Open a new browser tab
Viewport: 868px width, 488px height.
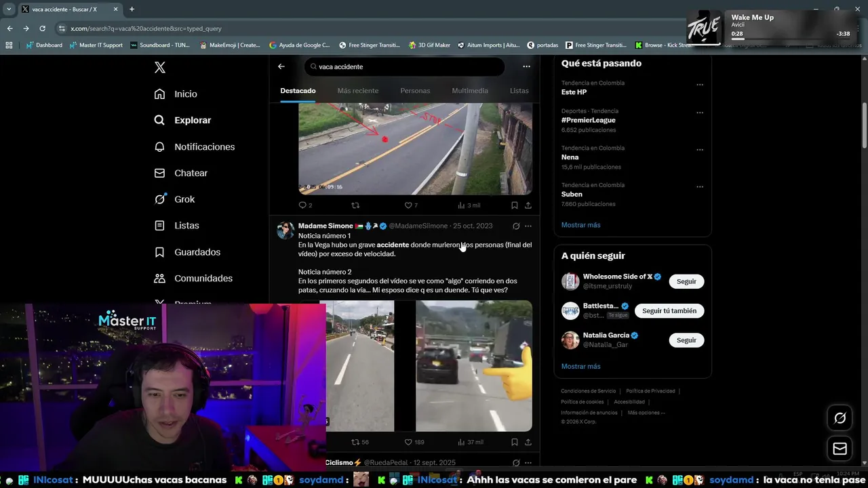pyautogui.click(x=132, y=9)
